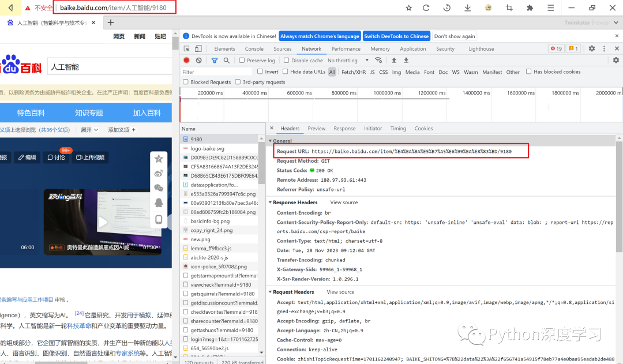Screen dimensions: 623x364
Task: Stop recording network log
Action: tap(186, 60)
